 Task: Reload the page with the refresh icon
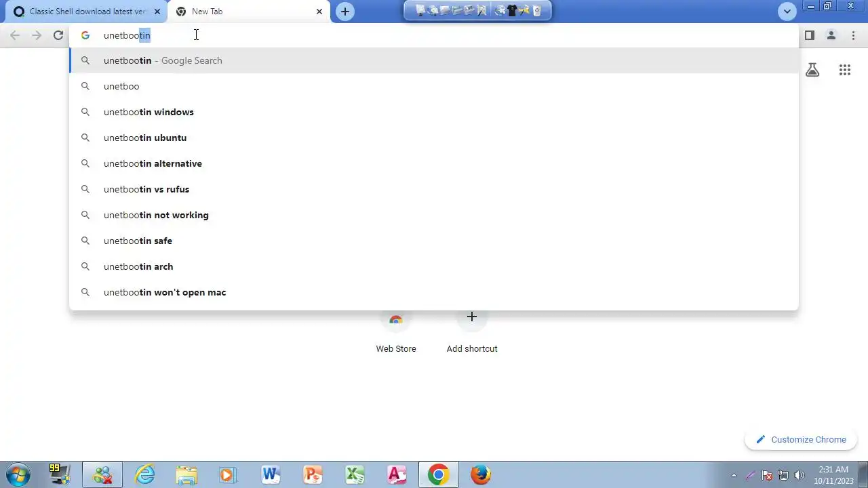[x=58, y=35]
